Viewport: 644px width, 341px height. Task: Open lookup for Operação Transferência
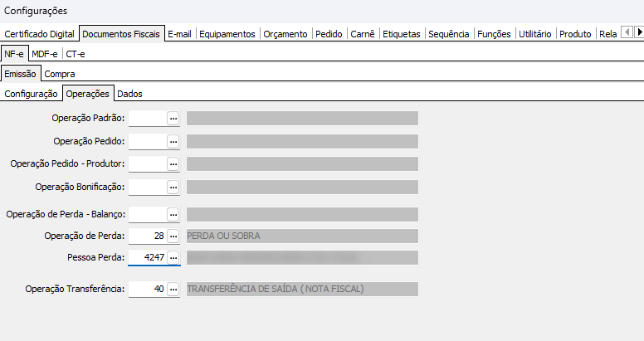tap(173, 290)
